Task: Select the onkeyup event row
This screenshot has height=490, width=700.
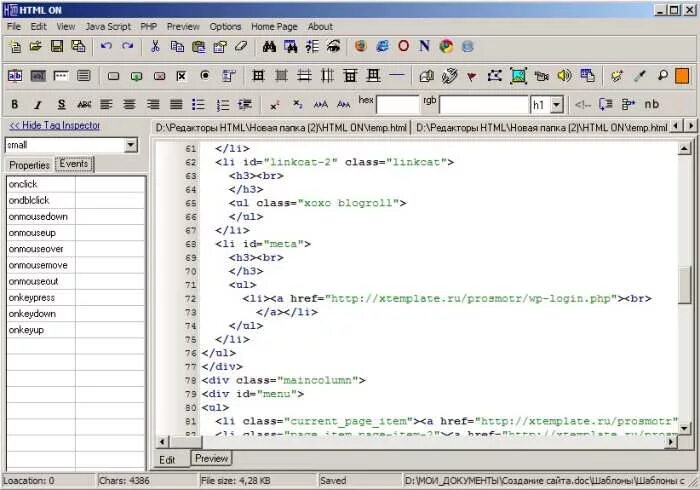Action: [x=76, y=330]
